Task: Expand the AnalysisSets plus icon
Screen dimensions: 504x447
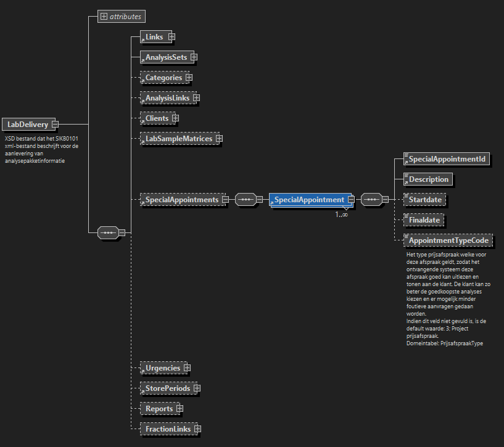Action: pyautogui.click(x=194, y=57)
